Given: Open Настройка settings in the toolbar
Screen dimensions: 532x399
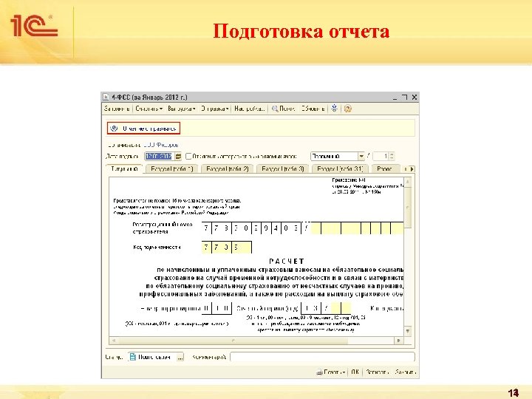Looking at the screenshot, I should pyautogui.click(x=249, y=109).
